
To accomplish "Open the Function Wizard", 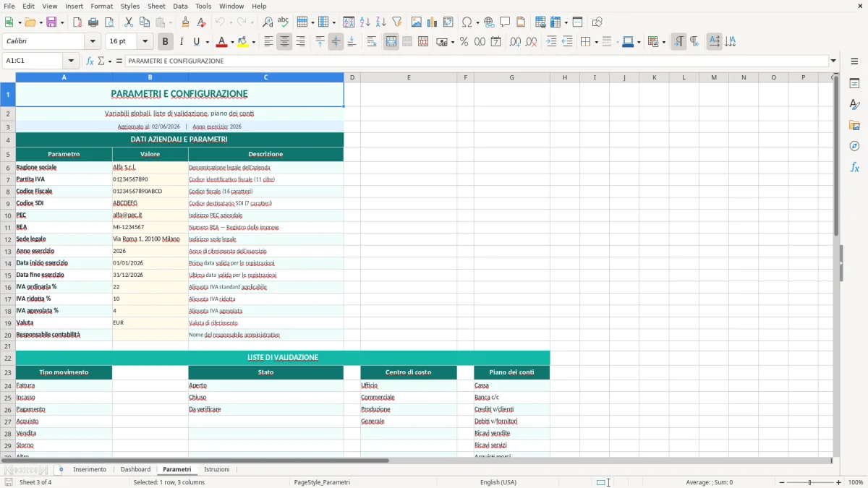I will 90,61.
